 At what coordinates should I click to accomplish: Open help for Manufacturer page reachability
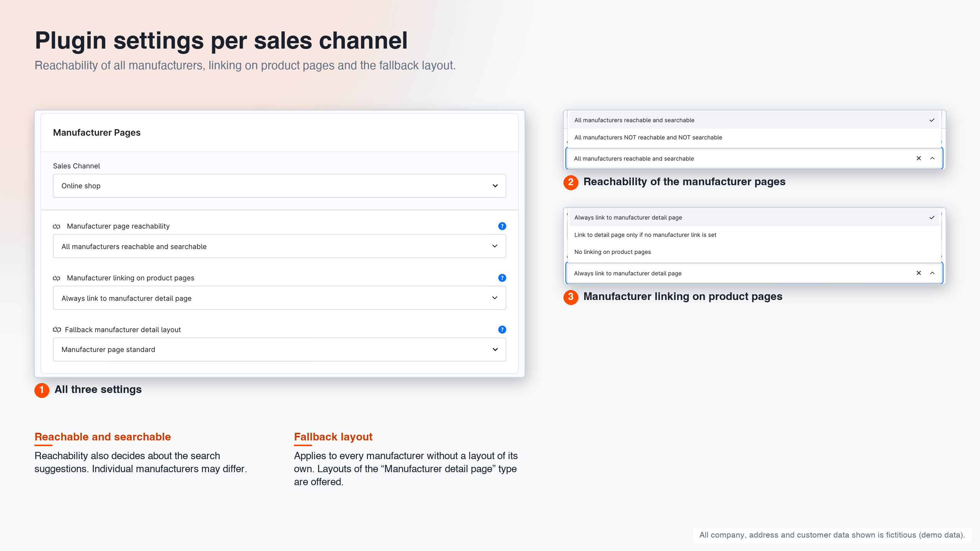pos(502,226)
